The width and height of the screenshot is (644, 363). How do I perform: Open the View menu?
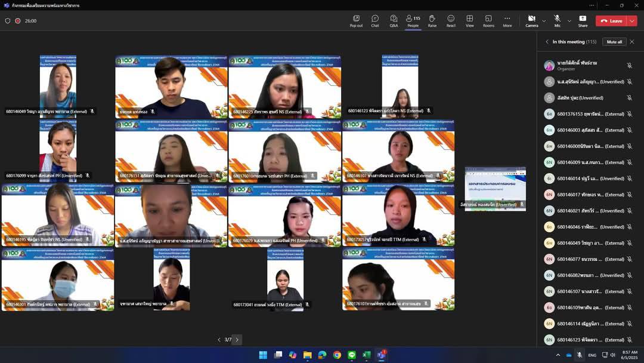coord(470,21)
